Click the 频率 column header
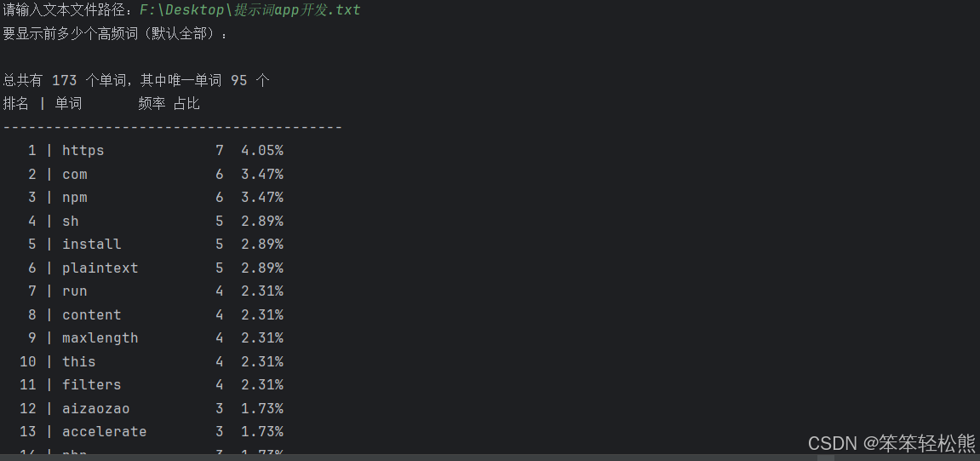This screenshot has height=461, width=980. pos(152,103)
